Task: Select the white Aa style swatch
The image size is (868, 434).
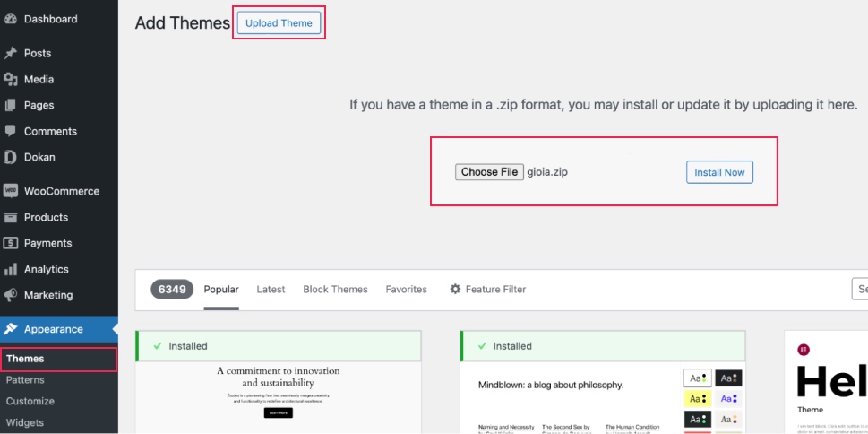Action: [698, 378]
